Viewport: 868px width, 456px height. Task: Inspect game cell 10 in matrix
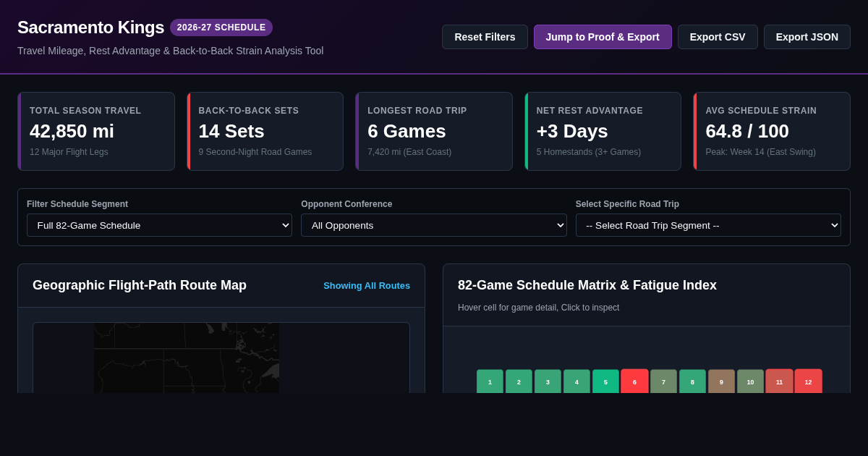coord(750,381)
